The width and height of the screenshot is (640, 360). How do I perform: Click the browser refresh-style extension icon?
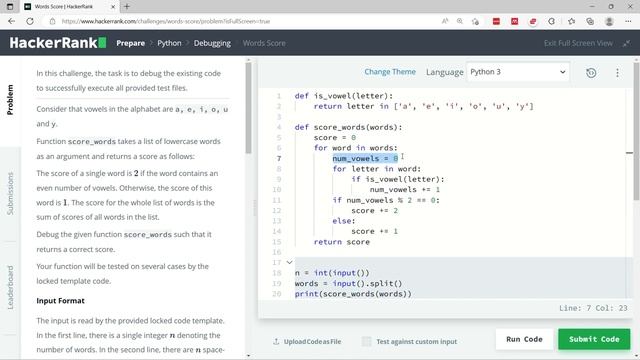pos(551,21)
